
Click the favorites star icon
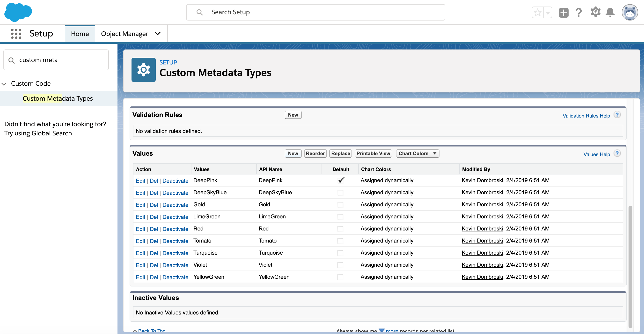point(537,12)
